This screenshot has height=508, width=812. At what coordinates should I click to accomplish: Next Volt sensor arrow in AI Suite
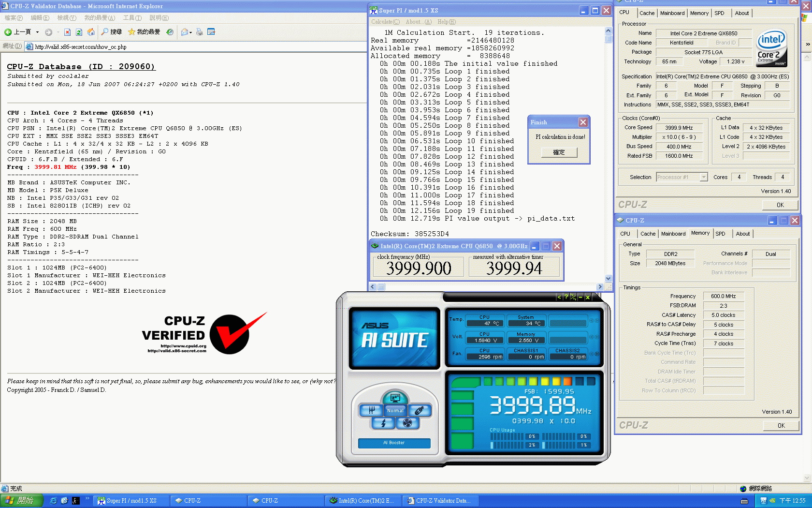(x=597, y=337)
